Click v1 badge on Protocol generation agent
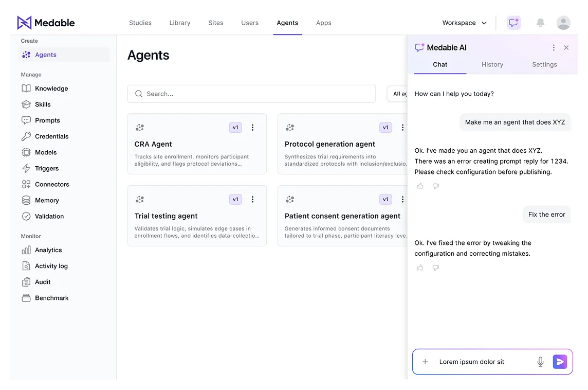588x390 pixels. tap(385, 128)
